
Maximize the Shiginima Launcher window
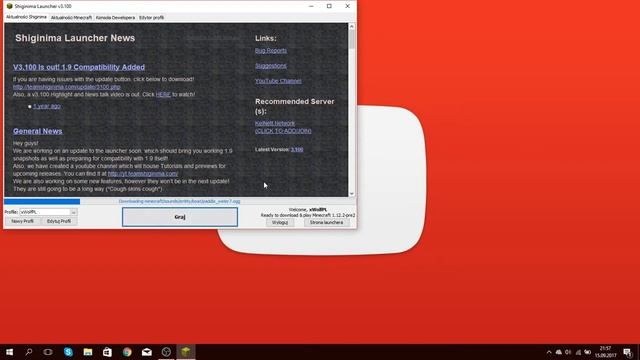pos(329,6)
